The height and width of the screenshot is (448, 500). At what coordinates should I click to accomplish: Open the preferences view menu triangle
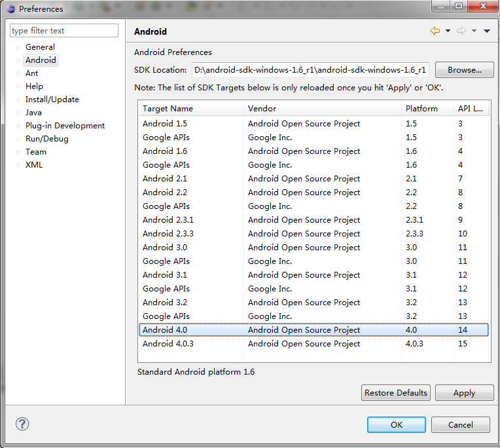(x=487, y=31)
